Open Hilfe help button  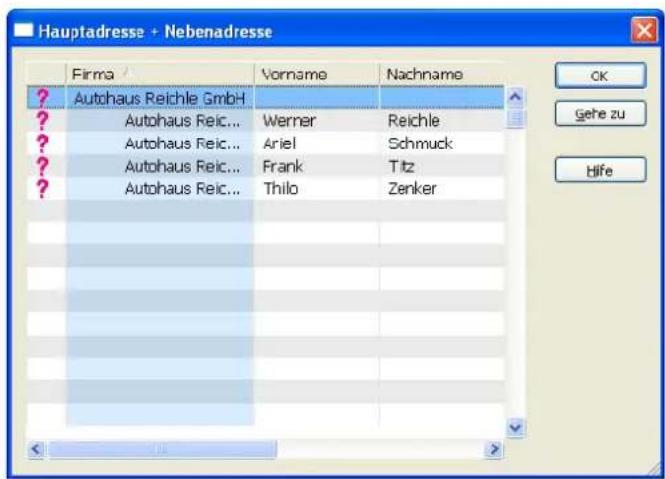coord(601,170)
